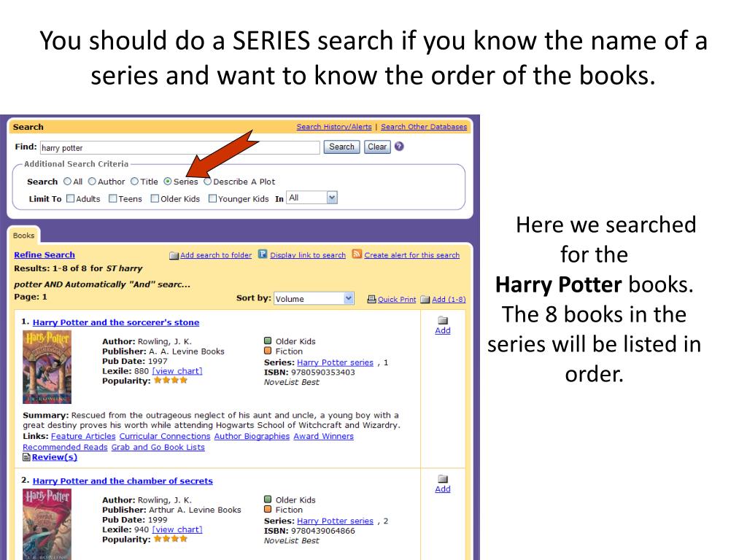The width and height of the screenshot is (747, 560).
Task: Open the Sort by Volume dropdown
Action: tap(314, 298)
